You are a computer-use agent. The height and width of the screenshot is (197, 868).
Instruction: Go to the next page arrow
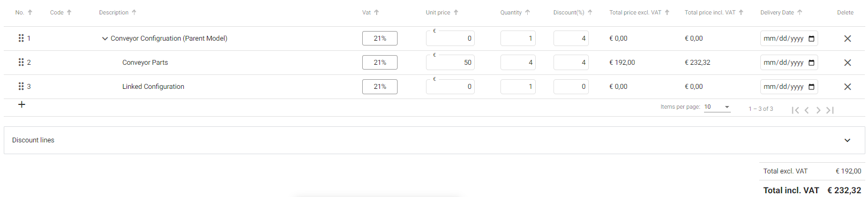(818, 110)
